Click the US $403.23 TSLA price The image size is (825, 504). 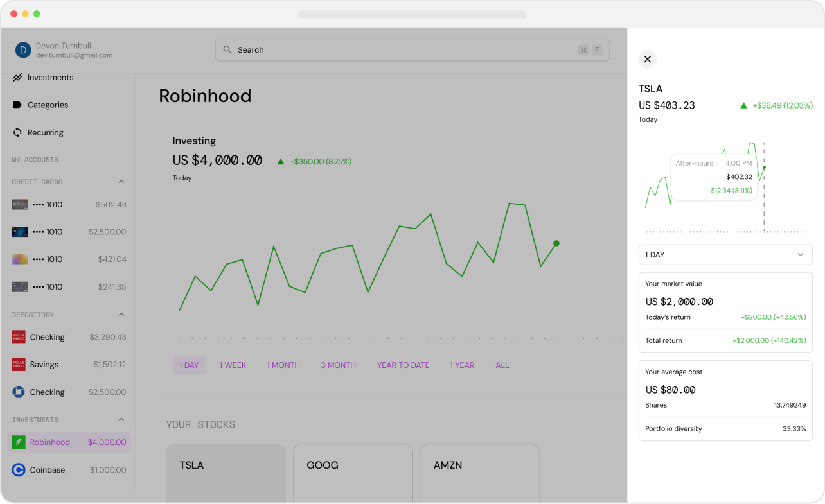click(667, 105)
